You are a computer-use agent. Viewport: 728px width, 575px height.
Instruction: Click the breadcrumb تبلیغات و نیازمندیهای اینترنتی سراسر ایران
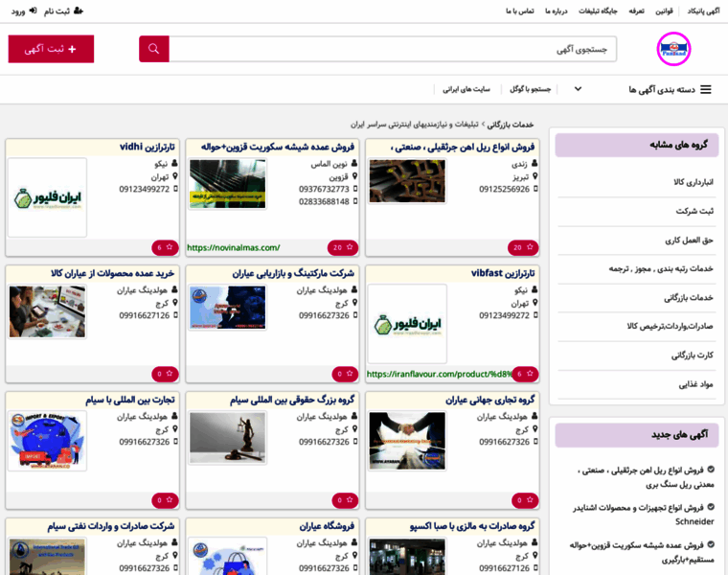414,125
